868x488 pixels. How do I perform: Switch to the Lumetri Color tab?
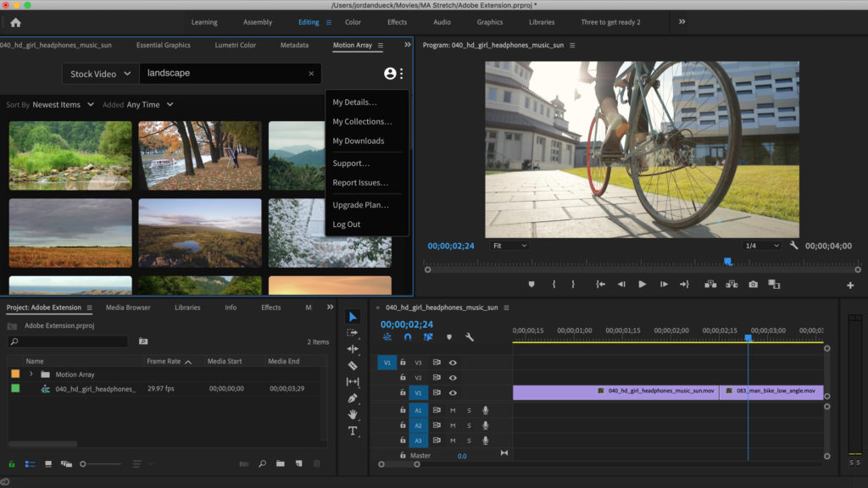point(235,45)
